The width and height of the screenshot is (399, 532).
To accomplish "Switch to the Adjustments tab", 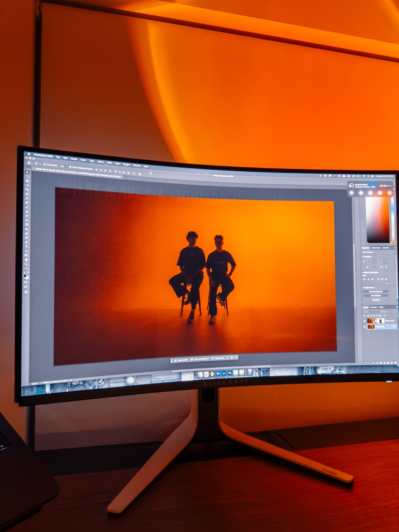I will tap(376, 248).
